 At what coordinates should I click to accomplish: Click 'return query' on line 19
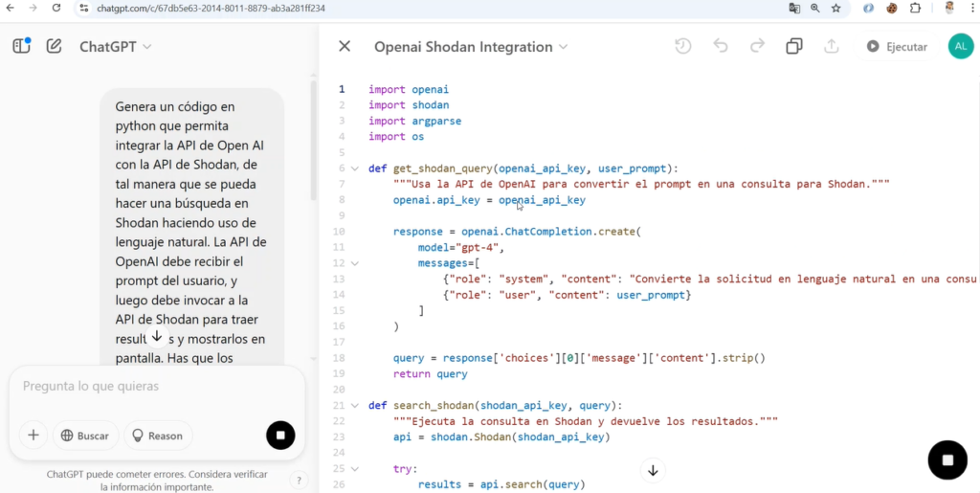pos(430,374)
